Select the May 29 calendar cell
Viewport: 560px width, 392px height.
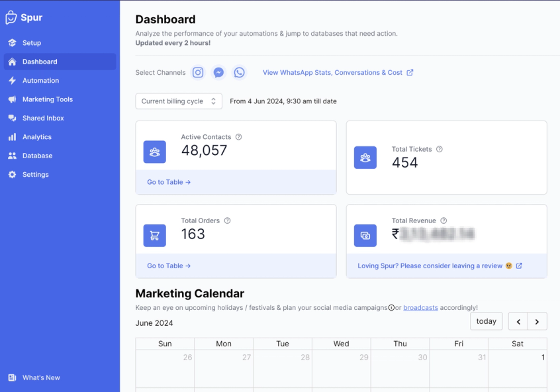point(342,368)
